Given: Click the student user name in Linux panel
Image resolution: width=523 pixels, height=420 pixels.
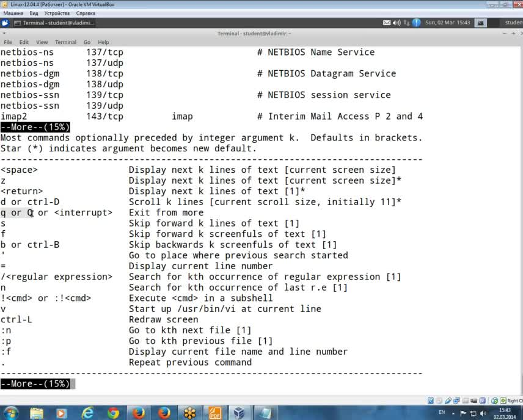Looking at the screenshot, I should 514,23.
